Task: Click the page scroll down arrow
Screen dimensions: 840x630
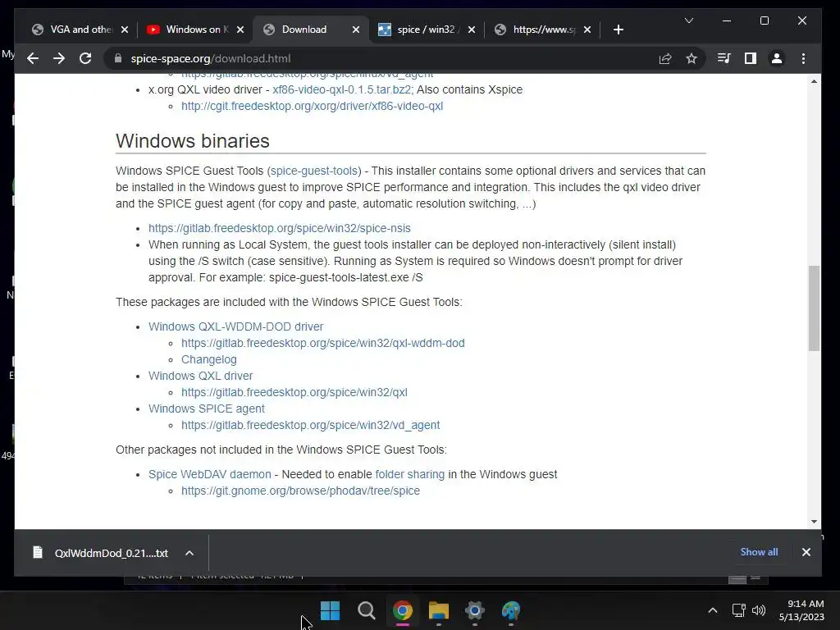Action: pos(814,521)
